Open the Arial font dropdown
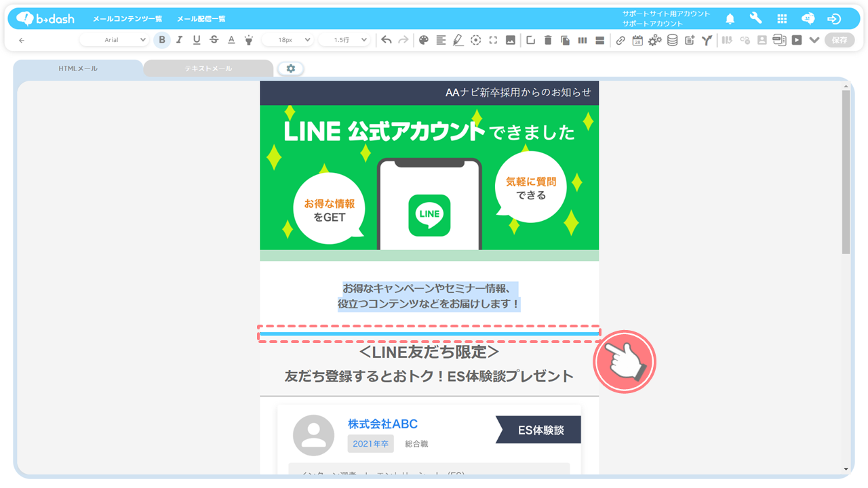Viewport: 868px width, 488px height. pos(114,40)
